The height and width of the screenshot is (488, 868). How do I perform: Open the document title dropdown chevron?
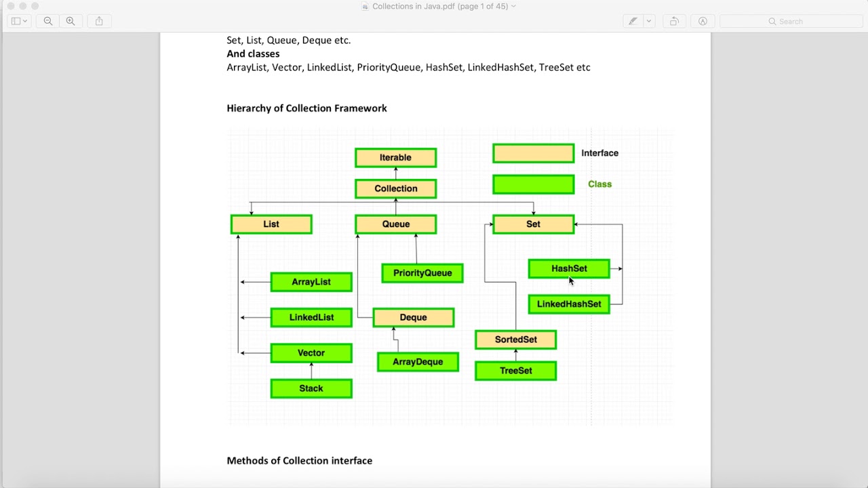click(513, 6)
